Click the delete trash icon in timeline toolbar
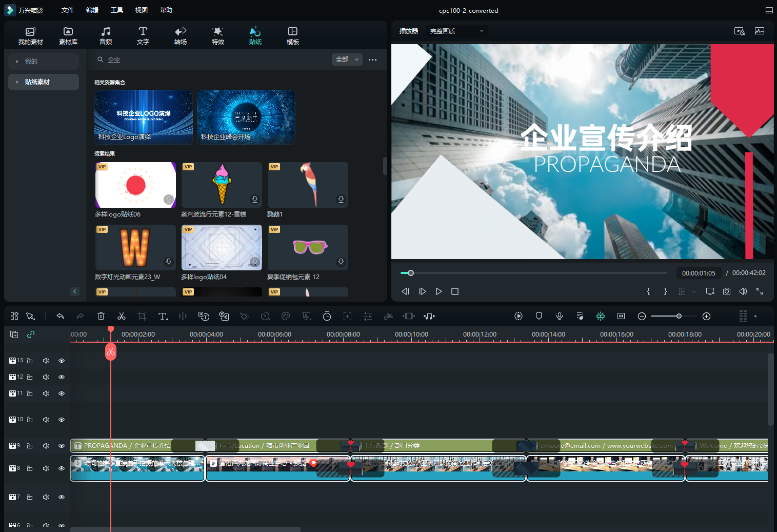This screenshot has height=532, width=777. (101, 317)
